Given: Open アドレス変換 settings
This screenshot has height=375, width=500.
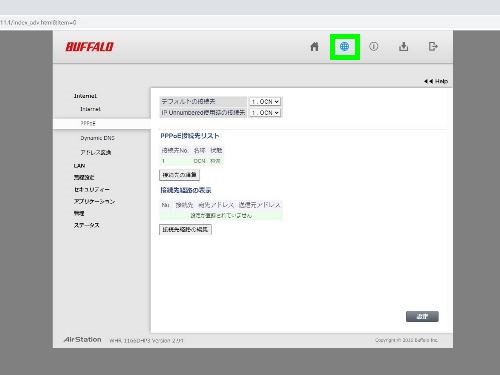Looking at the screenshot, I should [x=96, y=152].
